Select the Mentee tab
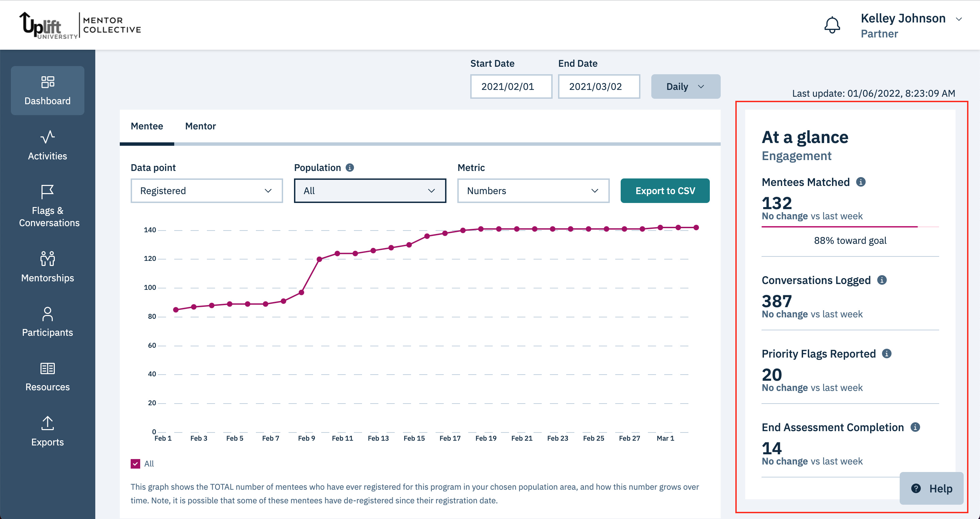The height and width of the screenshot is (519, 980). click(147, 126)
